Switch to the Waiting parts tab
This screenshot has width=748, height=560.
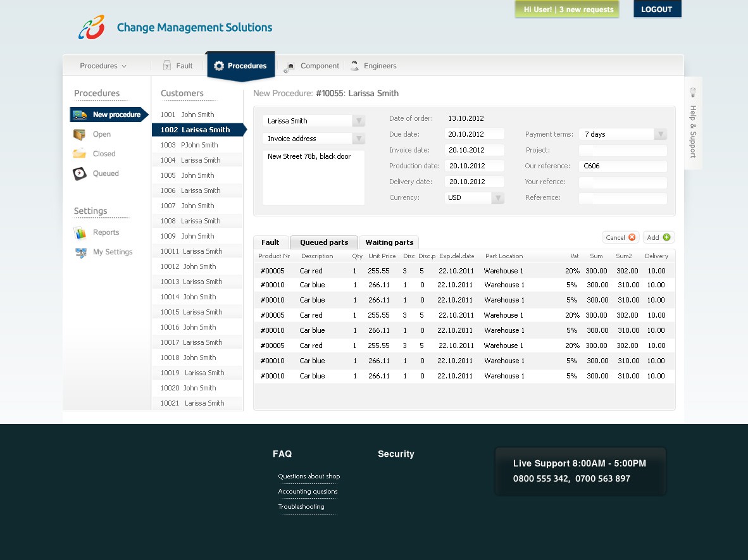click(x=389, y=242)
